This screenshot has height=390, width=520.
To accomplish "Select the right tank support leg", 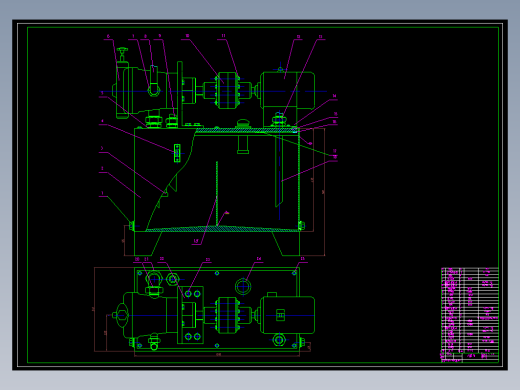I will (286, 243).
